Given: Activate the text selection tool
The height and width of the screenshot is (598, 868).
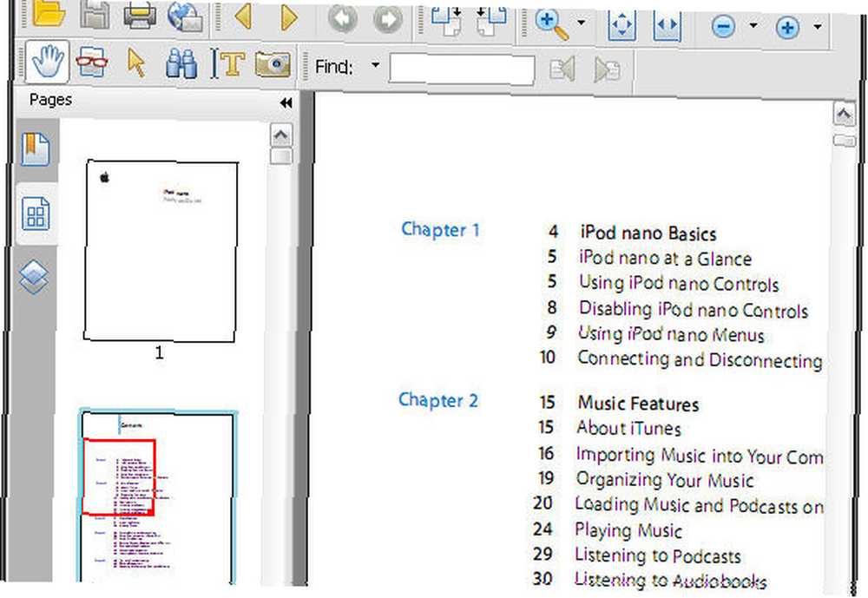Looking at the screenshot, I should [227, 64].
